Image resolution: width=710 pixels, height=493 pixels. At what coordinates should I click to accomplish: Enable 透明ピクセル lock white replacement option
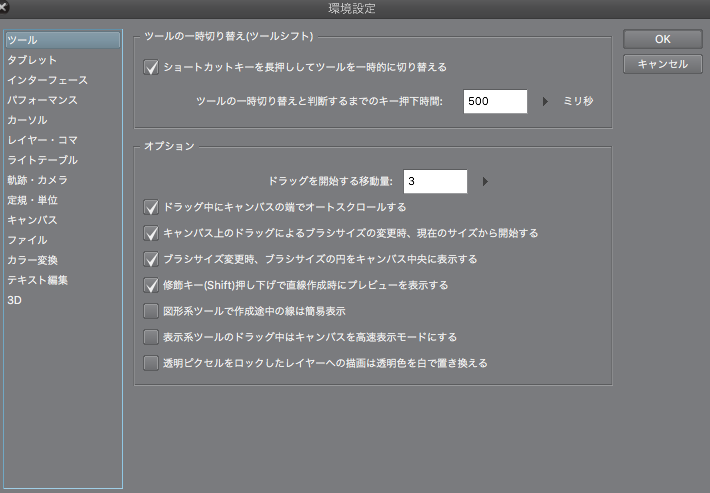[152, 364]
